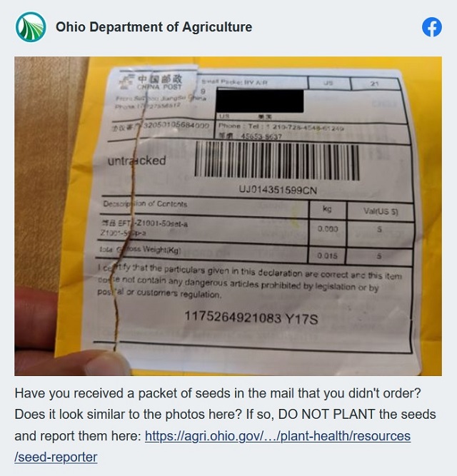Select the 1175264921083 Y17S code
This screenshot has width=457, height=476.
point(251,318)
